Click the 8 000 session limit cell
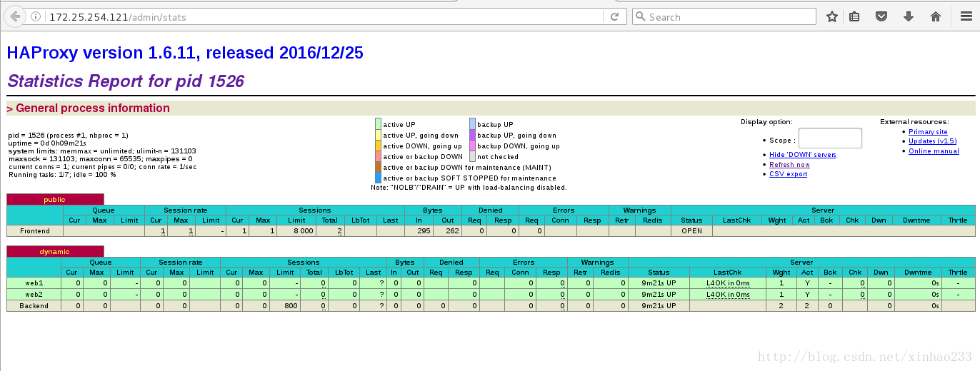The width and height of the screenshot is (980, 371). (x=295, y=231)
